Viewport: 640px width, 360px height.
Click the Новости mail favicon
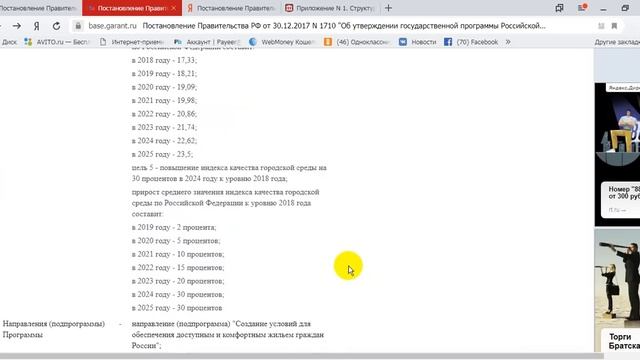point(403,42)
